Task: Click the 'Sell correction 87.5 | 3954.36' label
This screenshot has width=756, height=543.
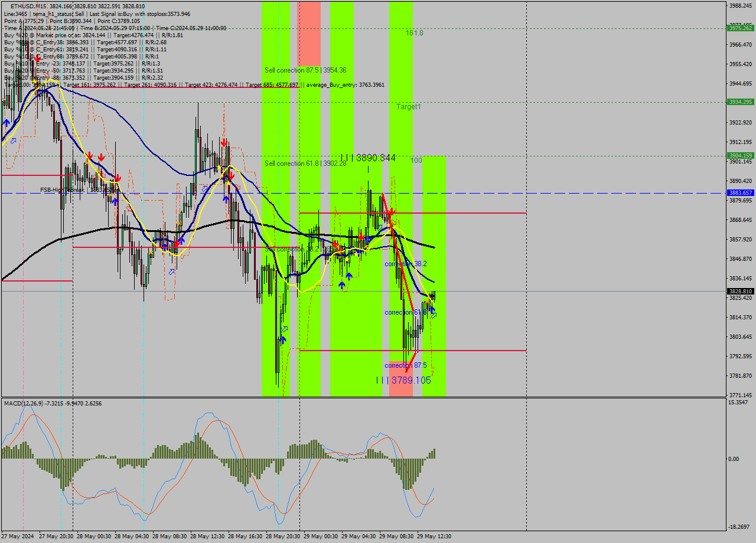Action: click(305, 70)
